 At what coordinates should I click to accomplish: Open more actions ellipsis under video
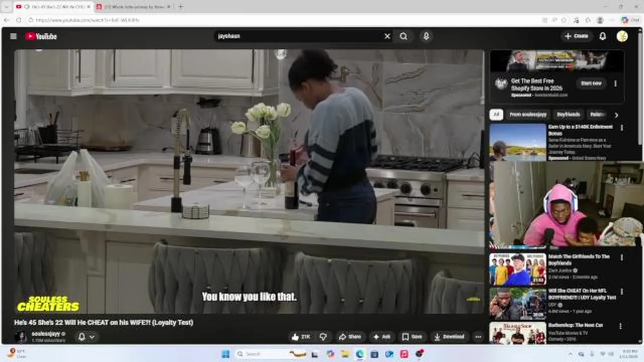[478, 337]
